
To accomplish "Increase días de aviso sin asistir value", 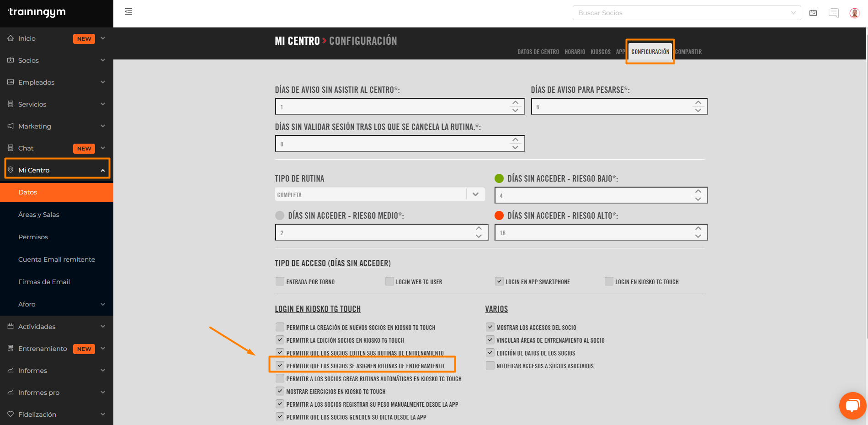I will pos(515,103).
